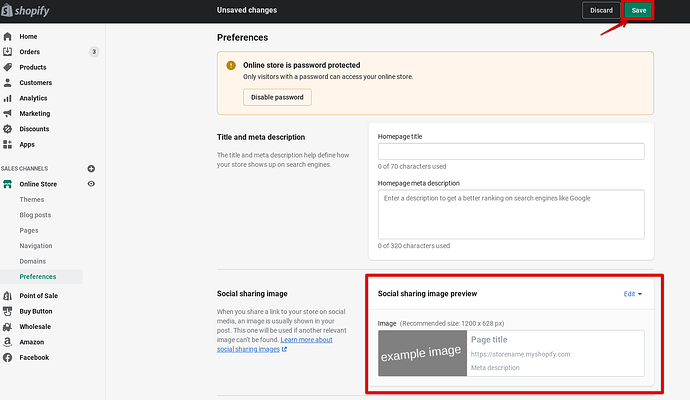690x400 pixels.
Task: Click the Orders inbox icon
Action: click(8, 52)
